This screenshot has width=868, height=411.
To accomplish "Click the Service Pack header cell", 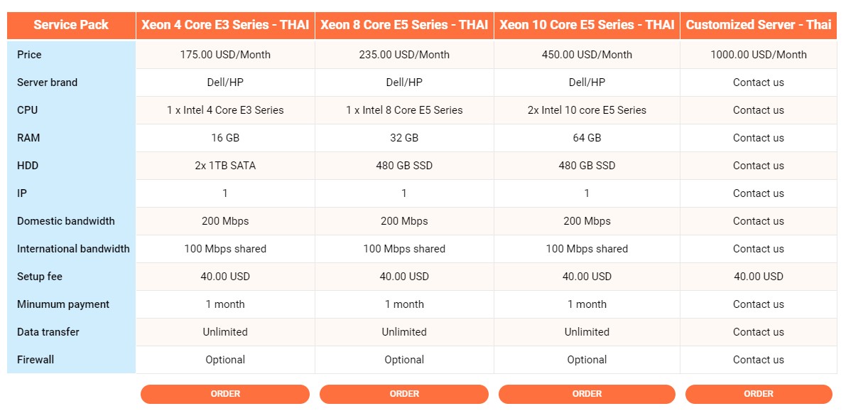I will pos(70,24).
